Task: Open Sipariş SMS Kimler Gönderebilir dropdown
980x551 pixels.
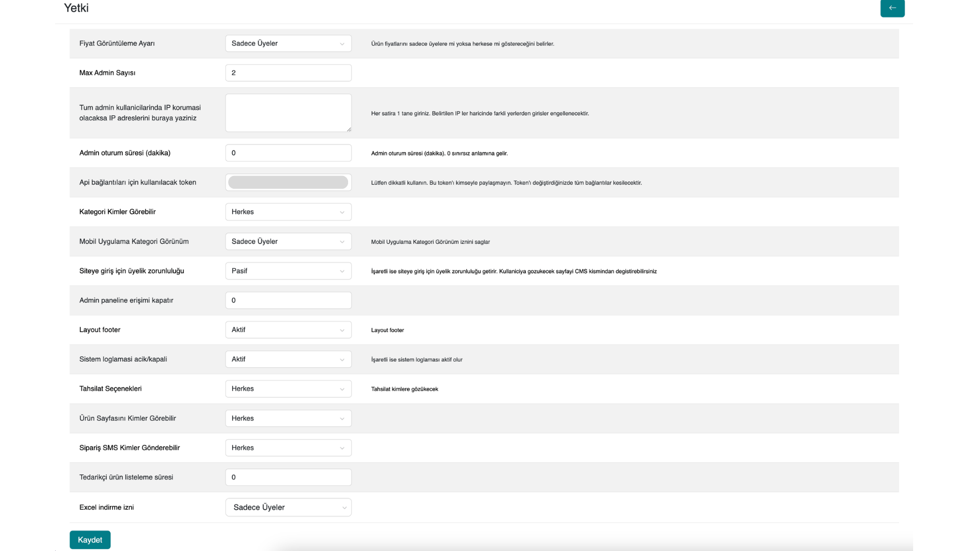Action: click(288, 448)
